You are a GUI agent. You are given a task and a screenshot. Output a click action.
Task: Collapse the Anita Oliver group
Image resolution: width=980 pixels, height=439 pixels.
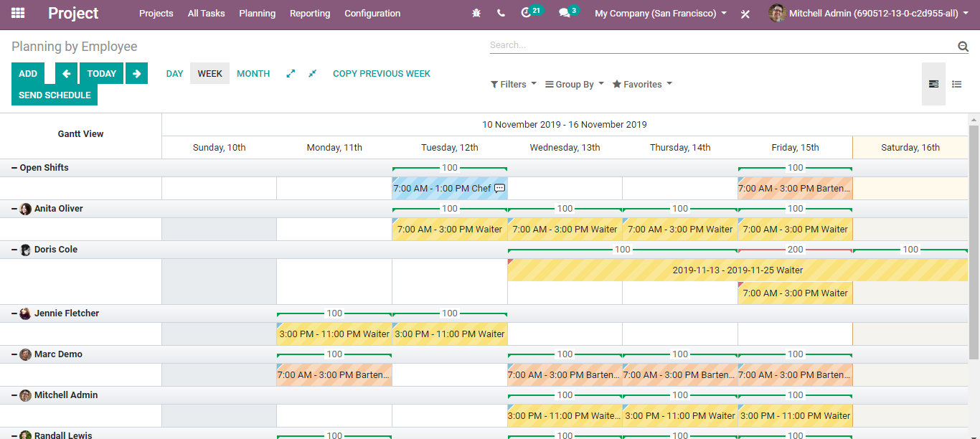tap(14, 209)
